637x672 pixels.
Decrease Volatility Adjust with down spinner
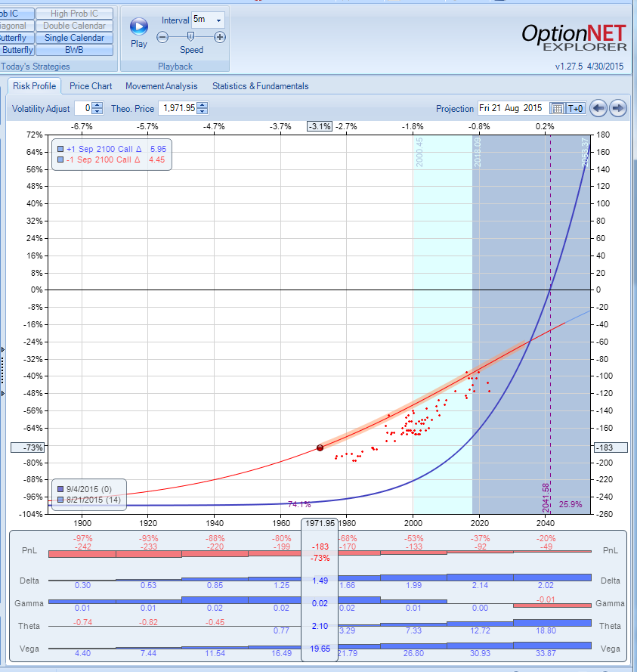pyautogui.click(x=97, y=111)
